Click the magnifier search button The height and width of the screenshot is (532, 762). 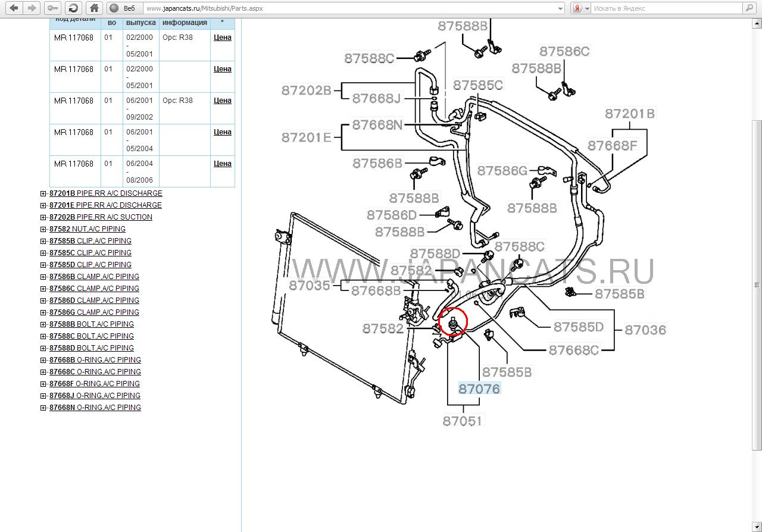pos(749,8)
